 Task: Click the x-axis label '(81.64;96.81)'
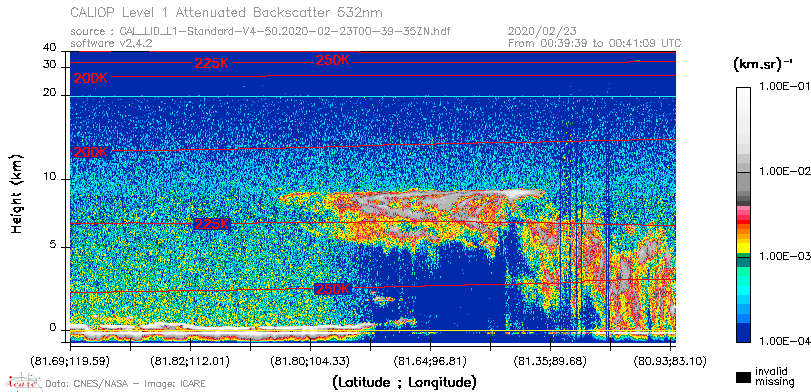coord(430,360)
